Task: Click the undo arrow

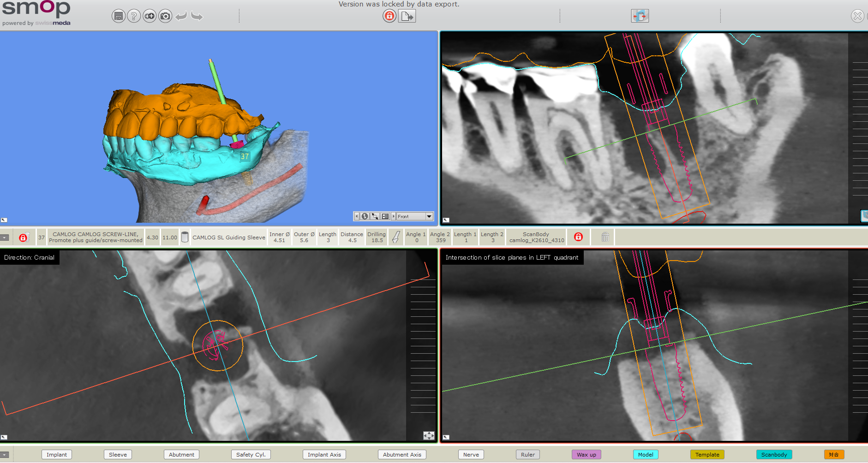Action: 181,17
